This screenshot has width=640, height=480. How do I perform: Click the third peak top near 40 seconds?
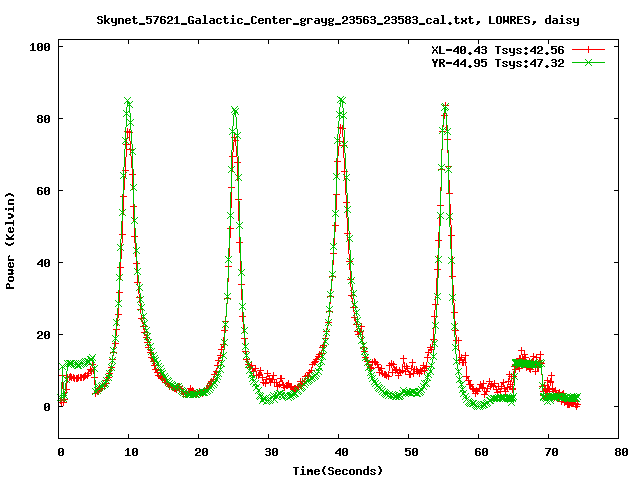(342, 100)
